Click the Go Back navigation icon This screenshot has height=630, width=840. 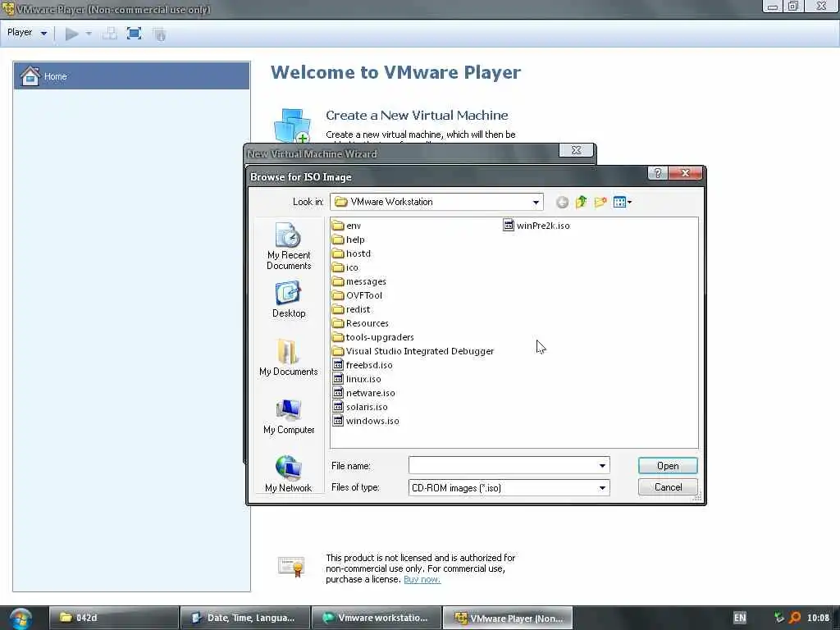(562, 202)
